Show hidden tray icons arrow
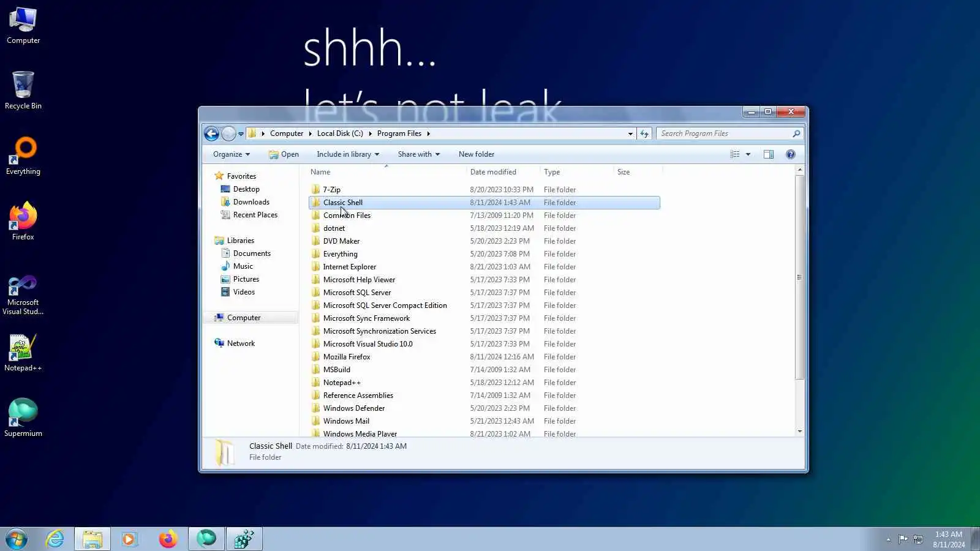This screenshot has width=980, height=551. (x=888, y=539)
